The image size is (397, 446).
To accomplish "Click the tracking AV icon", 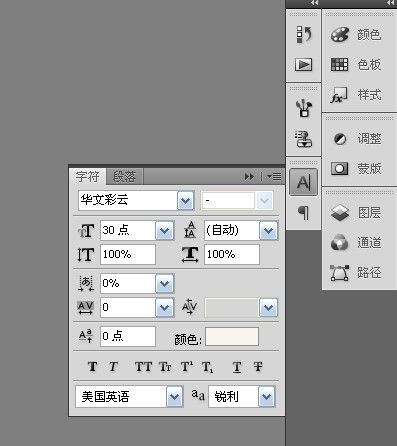I will (x=86, y=307).
